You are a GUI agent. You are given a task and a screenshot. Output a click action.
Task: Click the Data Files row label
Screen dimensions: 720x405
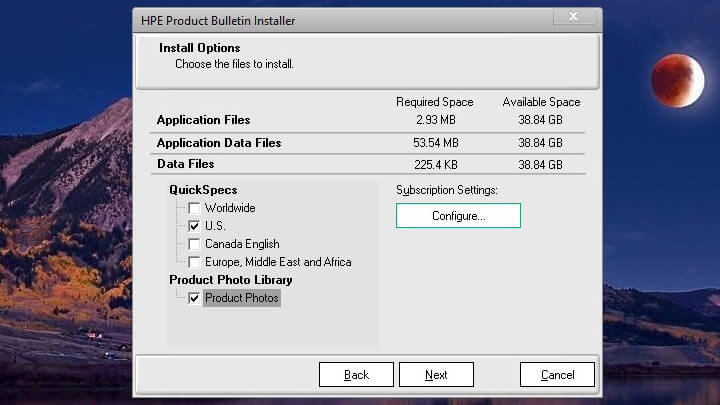click(x=186, y=164)
